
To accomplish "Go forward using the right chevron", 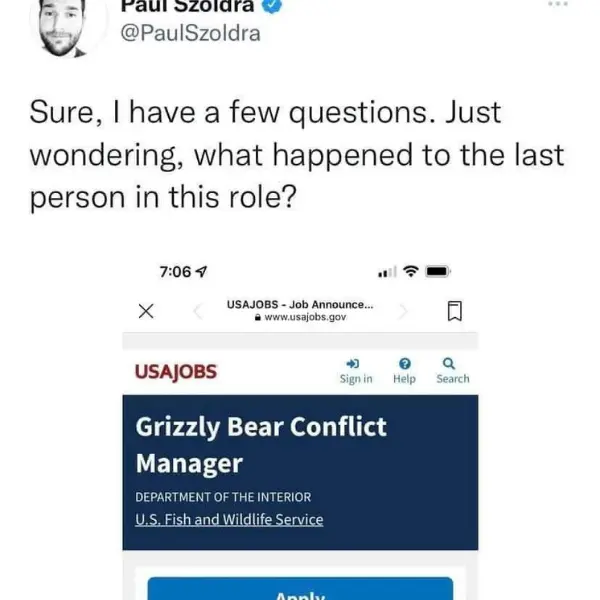I will coord(404,312).
